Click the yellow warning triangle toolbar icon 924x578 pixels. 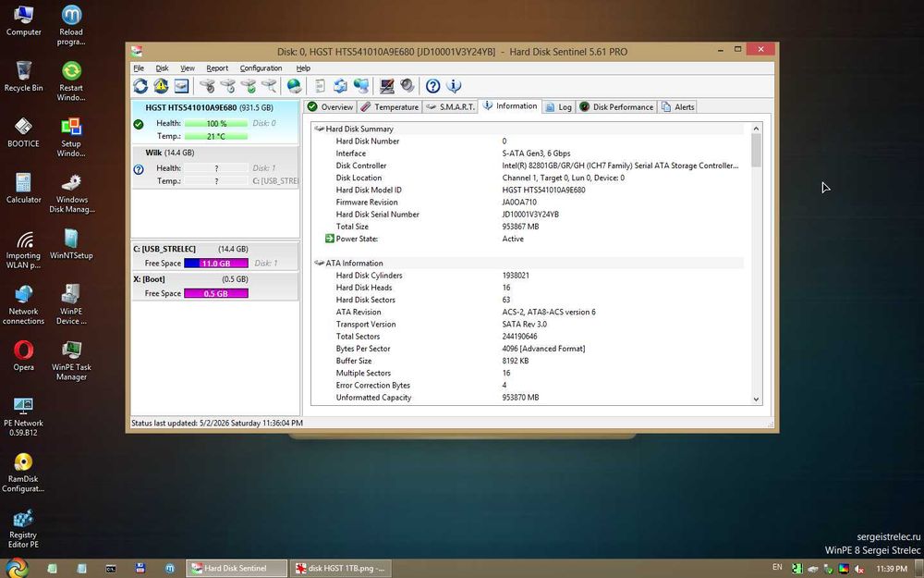tap(161, 86)
